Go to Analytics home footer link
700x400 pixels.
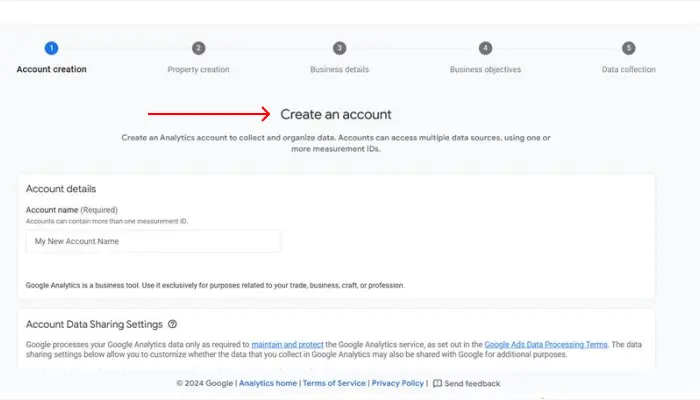(x=268, y=383)
